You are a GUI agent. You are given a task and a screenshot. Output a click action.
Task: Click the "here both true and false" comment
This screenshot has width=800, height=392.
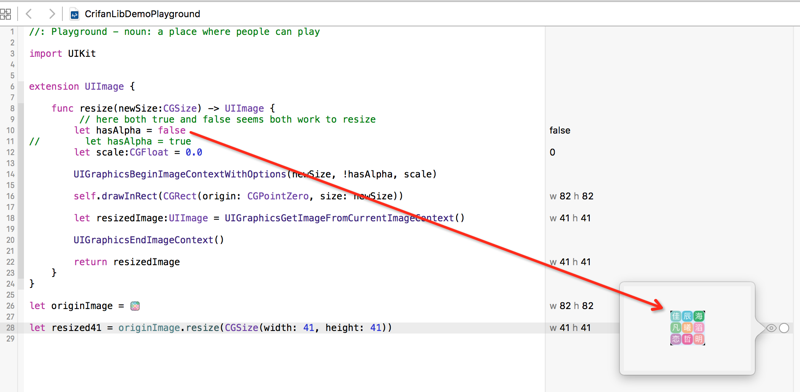[x=227, y=119]
